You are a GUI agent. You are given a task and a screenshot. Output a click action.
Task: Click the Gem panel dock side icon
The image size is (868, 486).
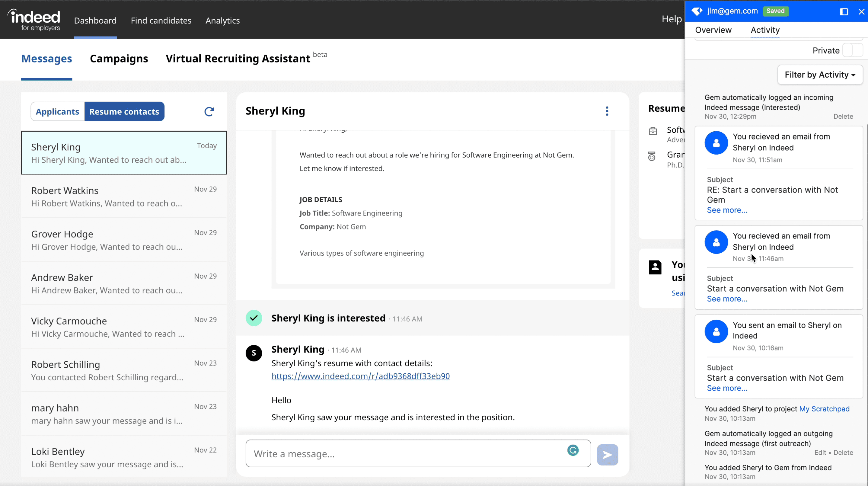(844, 12)
